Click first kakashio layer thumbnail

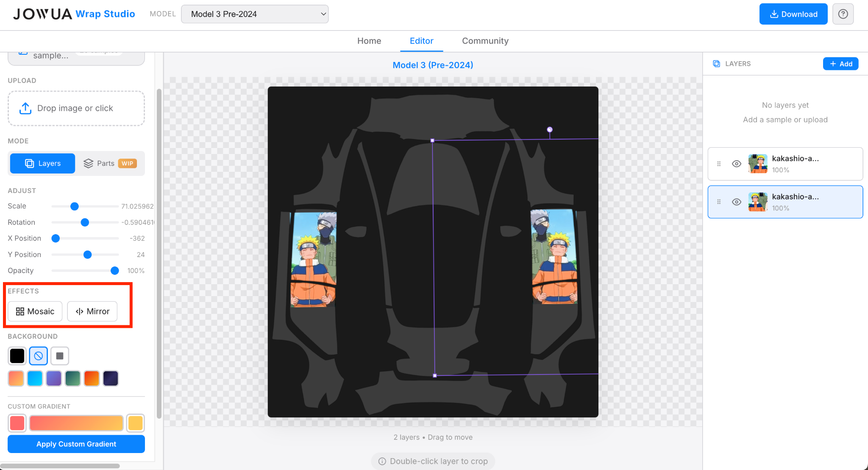coord(758,164)
